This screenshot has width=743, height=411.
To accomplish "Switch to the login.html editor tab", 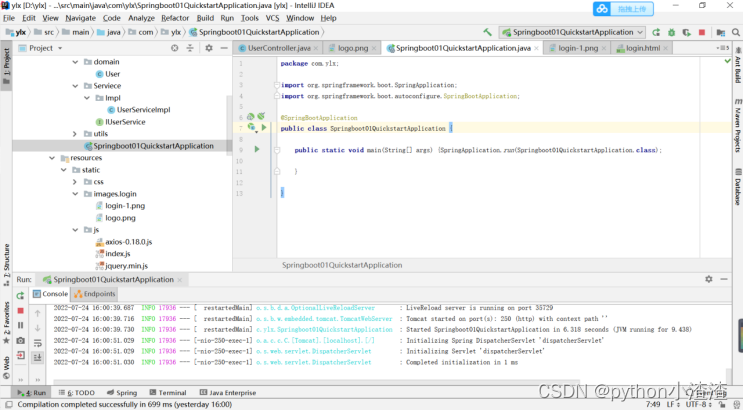I will click(x=643, y=48).
